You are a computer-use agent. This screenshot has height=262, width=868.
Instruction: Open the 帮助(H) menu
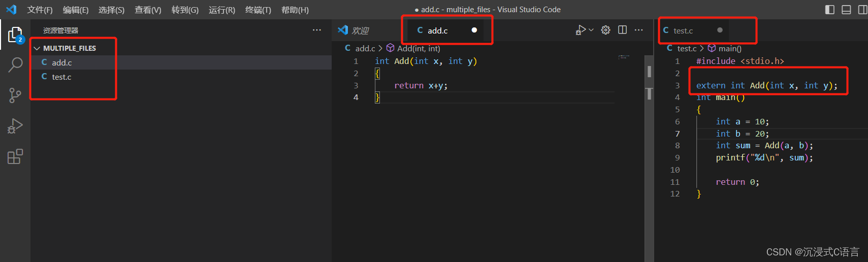pos(295,10)
